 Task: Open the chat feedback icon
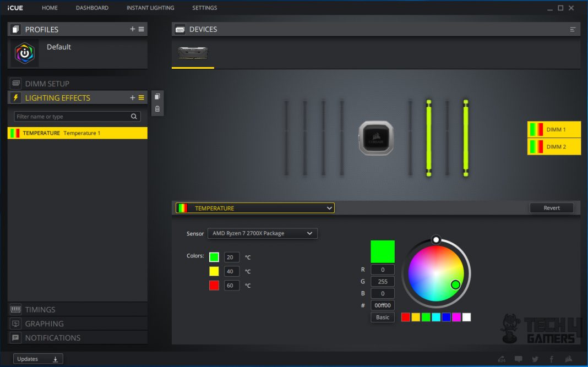pos(518,359)
